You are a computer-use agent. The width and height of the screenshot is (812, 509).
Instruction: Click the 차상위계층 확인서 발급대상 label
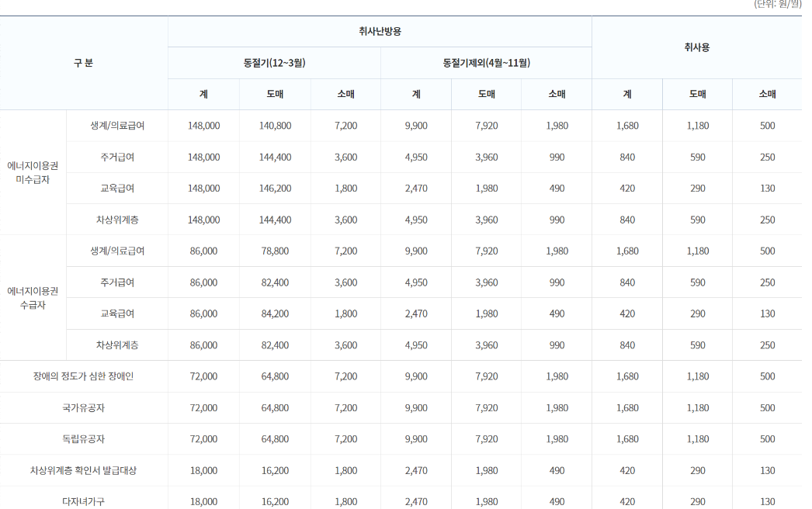tap(85, 469)
